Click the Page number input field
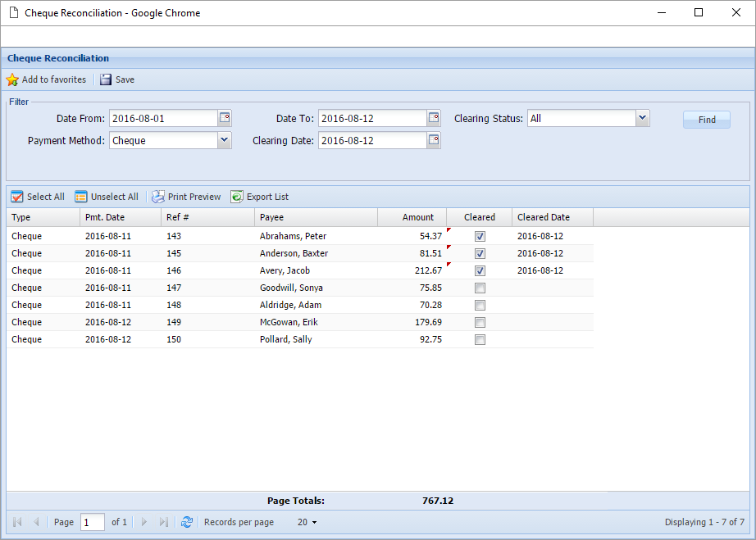Image resolution: width=756 pixels, height=540 pixels. pos(92,522)
